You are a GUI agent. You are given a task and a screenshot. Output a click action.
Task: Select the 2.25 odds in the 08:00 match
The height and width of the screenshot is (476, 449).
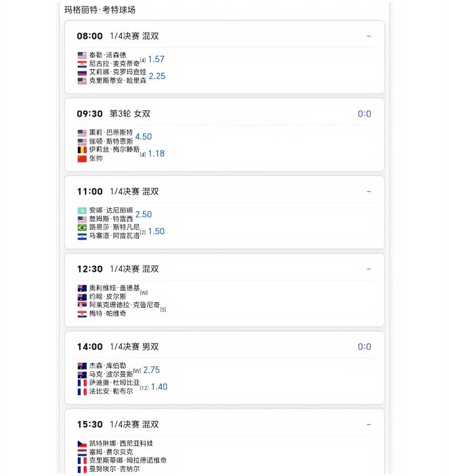157,76
